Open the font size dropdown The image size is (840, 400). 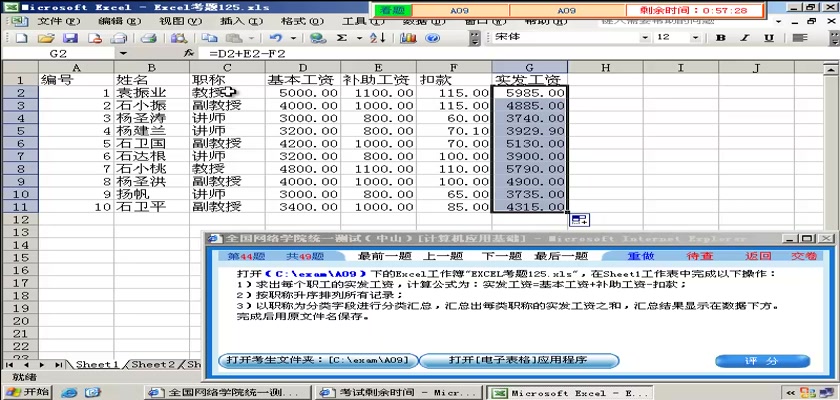695,37
